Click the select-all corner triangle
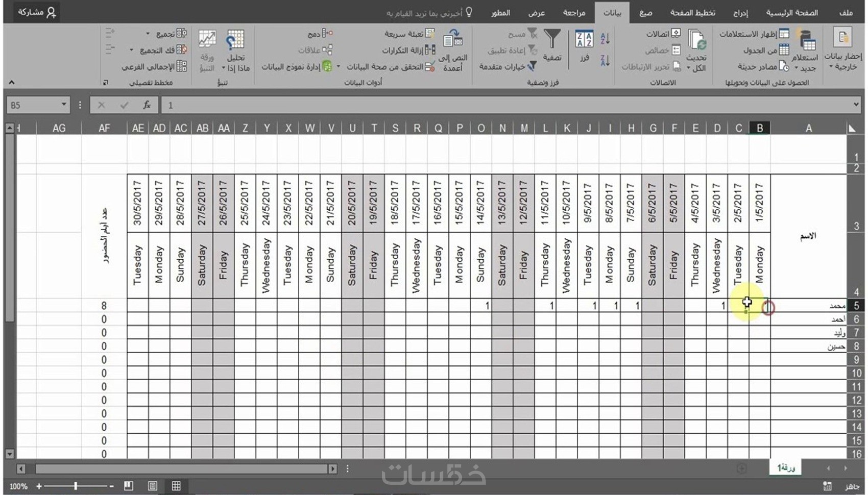 [x=852, y=128]
